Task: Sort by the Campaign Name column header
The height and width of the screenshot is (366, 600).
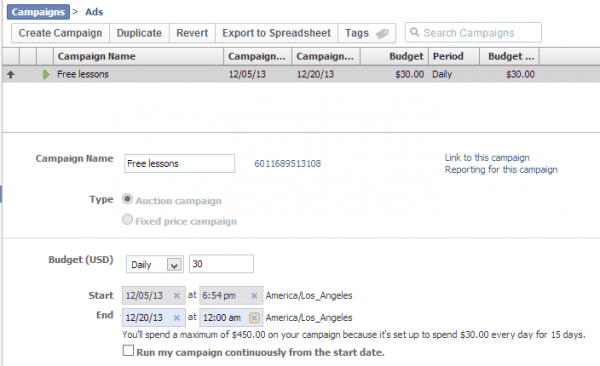Action: (x=139, y=56)
